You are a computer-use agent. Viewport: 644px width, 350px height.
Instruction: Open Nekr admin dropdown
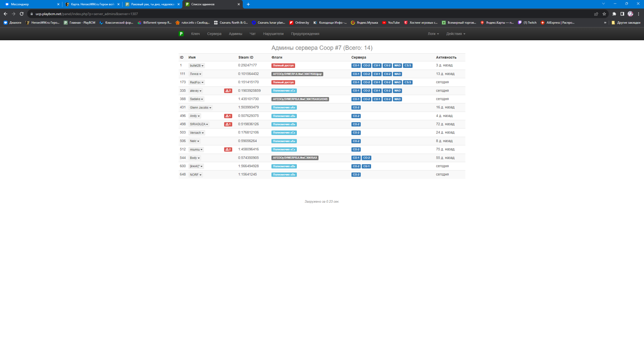click(x=195, y=141)
